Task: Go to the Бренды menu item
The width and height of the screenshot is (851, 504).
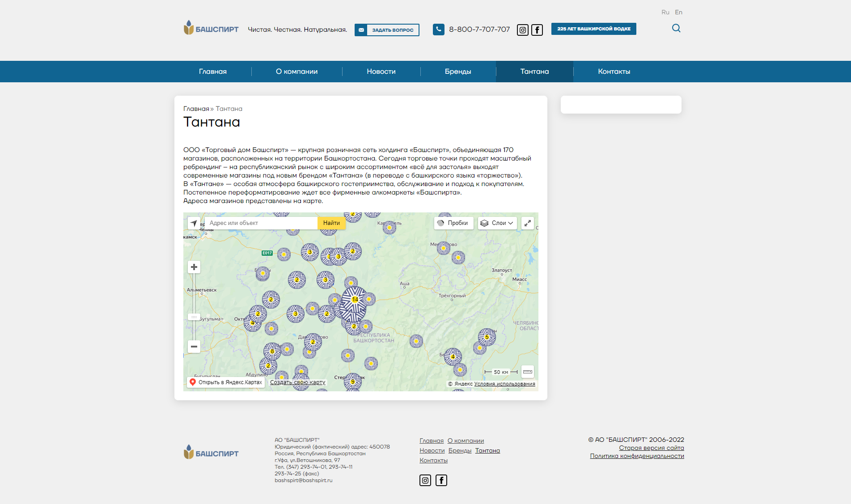Action: pyautogui.click(x=458, y=72)
